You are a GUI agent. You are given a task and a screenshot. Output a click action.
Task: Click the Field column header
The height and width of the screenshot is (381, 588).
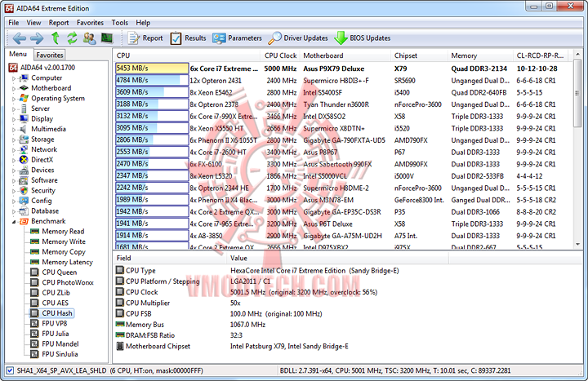click(x=170, y=258)
